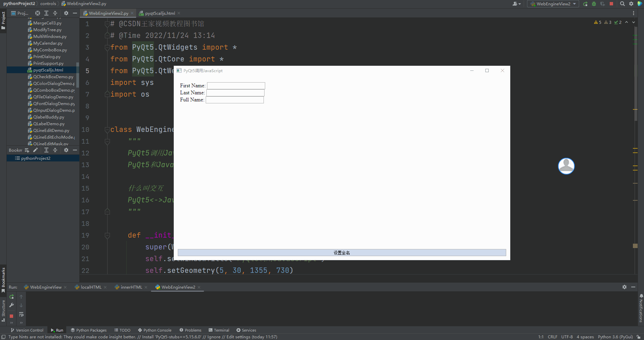Image resolution: width=644 pixels, height=340 pixels.
Task: Click into the Last Name field
Action: coord(235,93)
